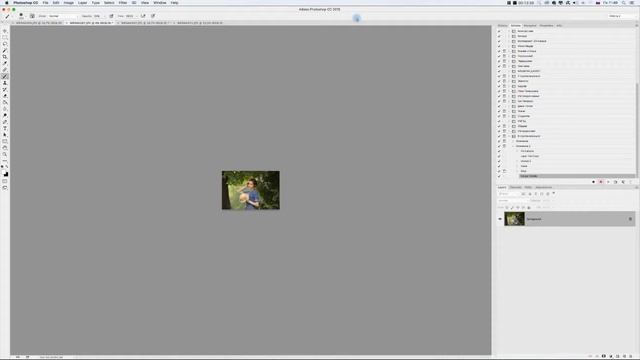Enable airbrush-style build-up in options bar
The height and width of the screenshot is (360, 640).
[x=143, y=16]
